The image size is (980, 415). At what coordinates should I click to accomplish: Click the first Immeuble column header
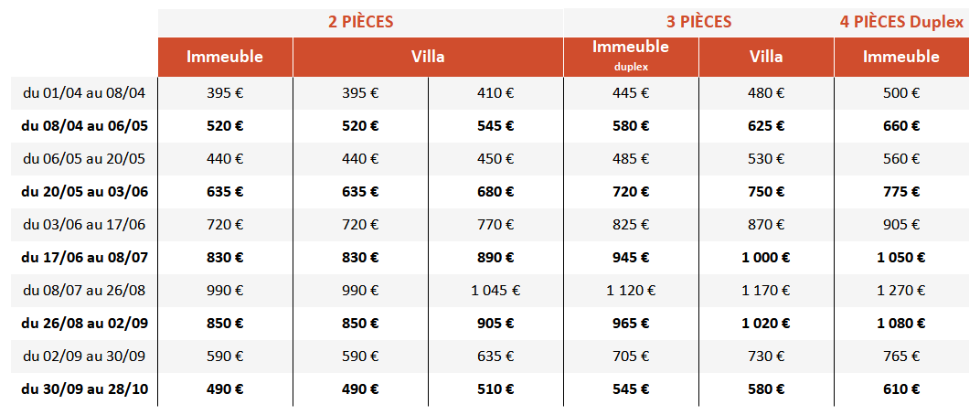point(225,57)
